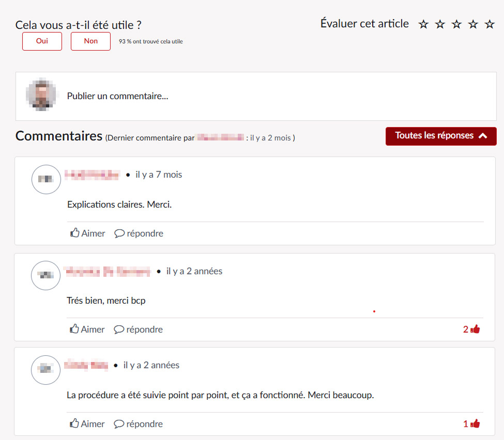Open the 2 likes count on second comment
This screenshot has height=440, width=504.
[471, 329]
